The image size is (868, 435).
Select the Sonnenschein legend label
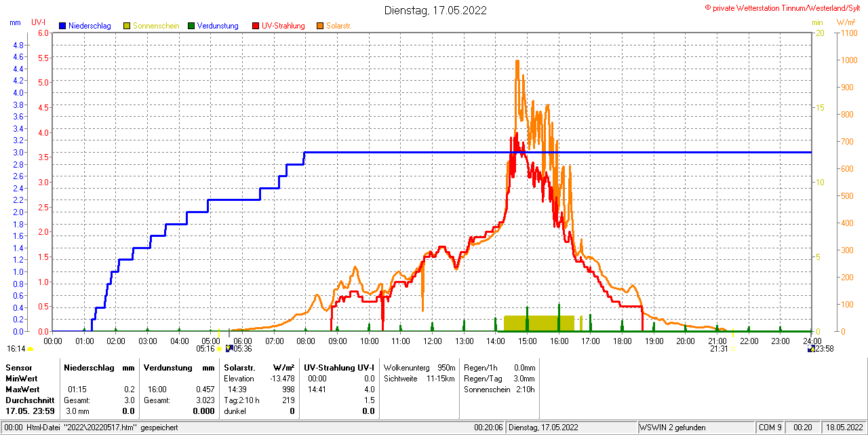point(156,26)
